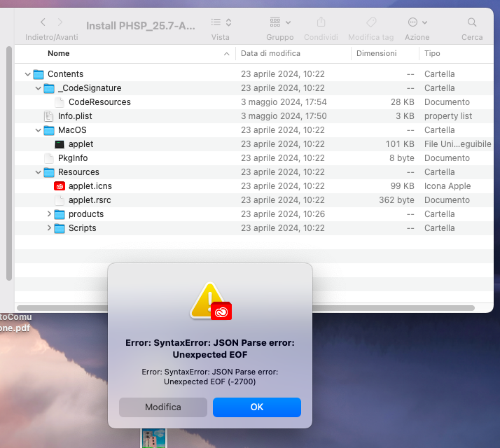Select the applet.icns Creative Cloud icon
Screen dimensions: 500x448
[x=60, y=186]
